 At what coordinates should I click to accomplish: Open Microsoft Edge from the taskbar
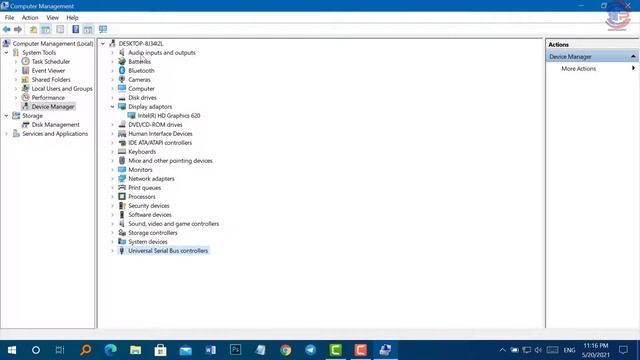pyautogui.click(x=110, y=350)
